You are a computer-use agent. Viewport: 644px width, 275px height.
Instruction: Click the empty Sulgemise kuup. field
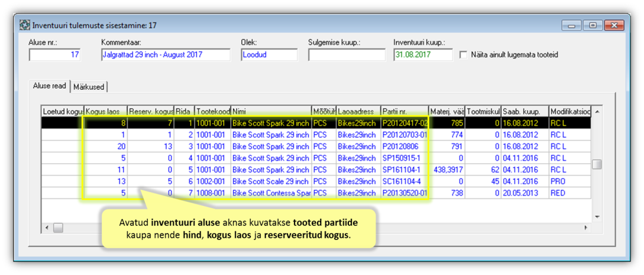click(x=347, y=54)
